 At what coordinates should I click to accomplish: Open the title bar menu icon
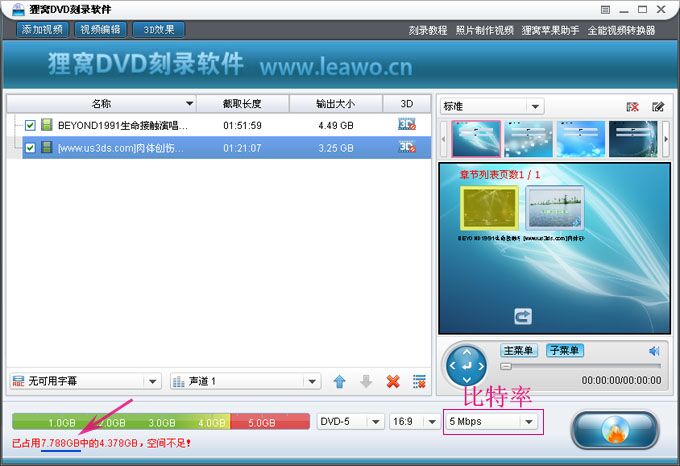click(605, 9)
